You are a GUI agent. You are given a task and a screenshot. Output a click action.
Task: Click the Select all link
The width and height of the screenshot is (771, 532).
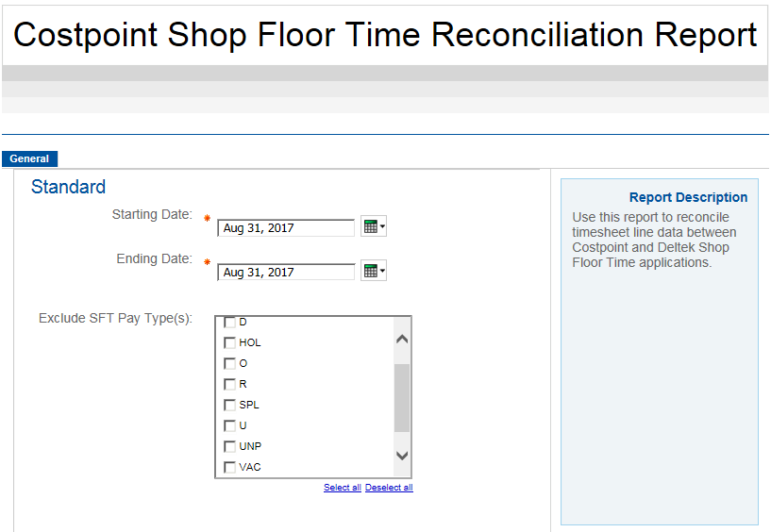tap(342, 488)
